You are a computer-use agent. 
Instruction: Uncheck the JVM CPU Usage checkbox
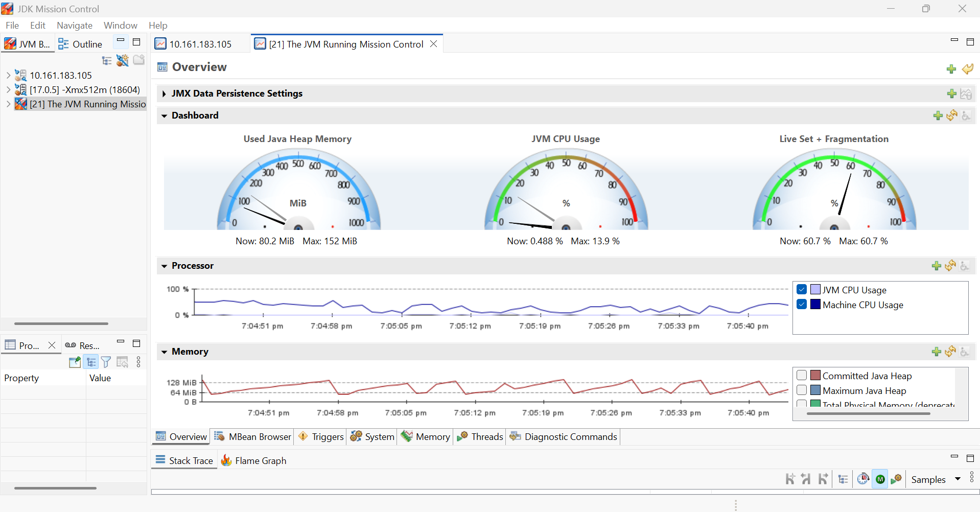pos(802,290)
